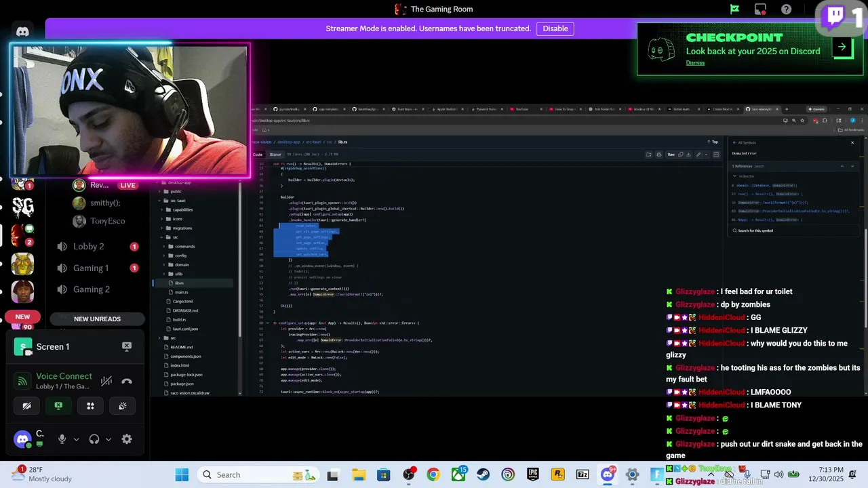Open the Raw file view
Image resolution: width=868 pixels, height=488 pixels.
(671, 155)
